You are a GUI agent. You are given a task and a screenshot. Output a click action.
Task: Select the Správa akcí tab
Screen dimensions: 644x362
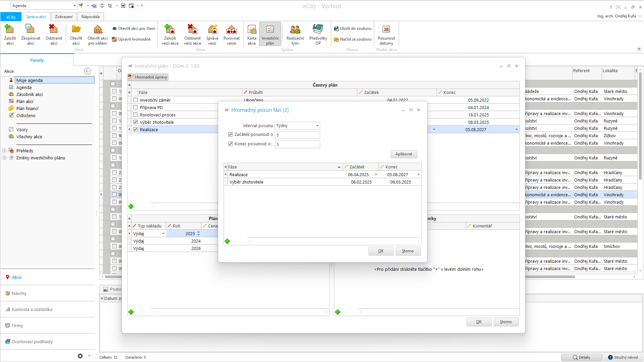36,17
